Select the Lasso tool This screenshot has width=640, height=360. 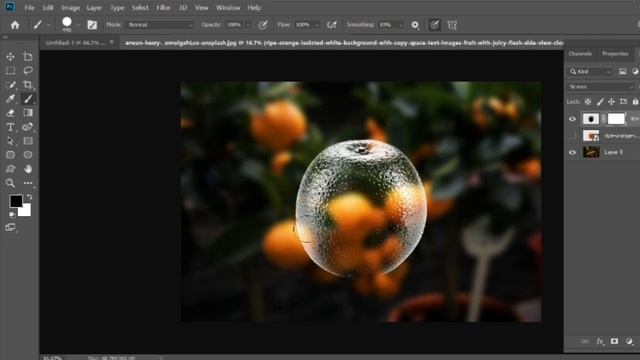28,71
